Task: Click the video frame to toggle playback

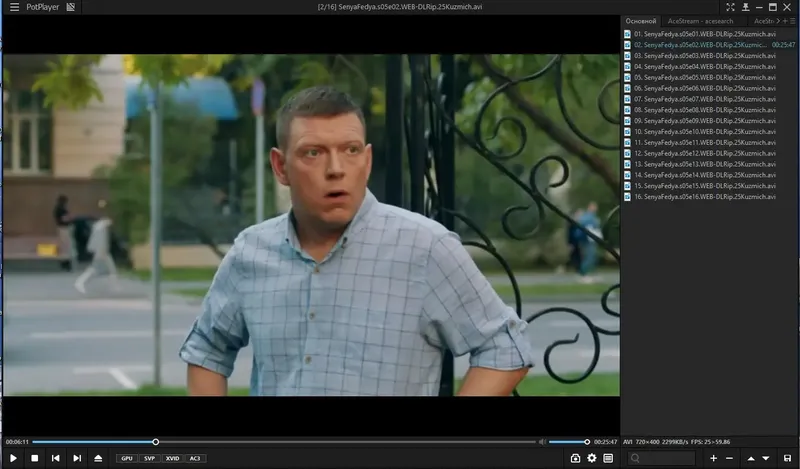Action: pyautogui.click(x=311, y=225)
